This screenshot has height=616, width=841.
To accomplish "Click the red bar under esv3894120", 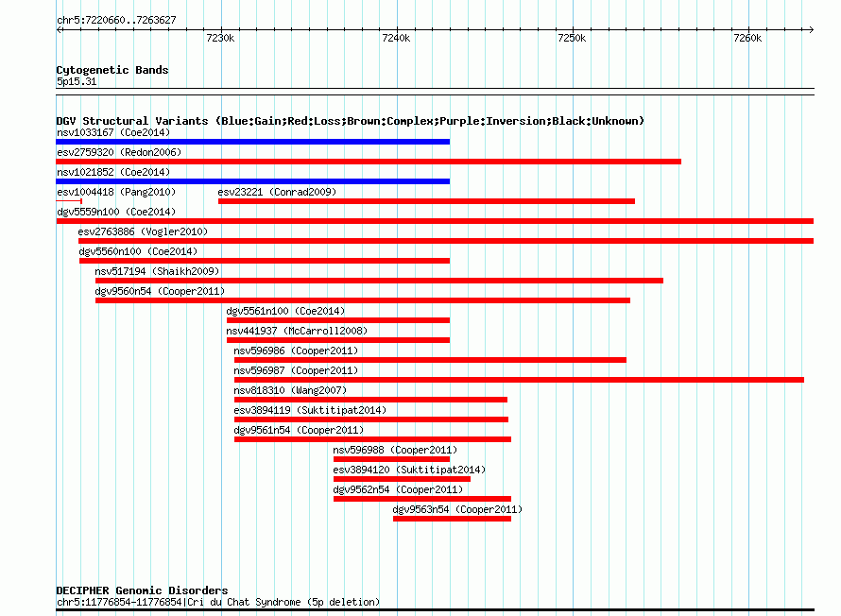I will (403, 479).
